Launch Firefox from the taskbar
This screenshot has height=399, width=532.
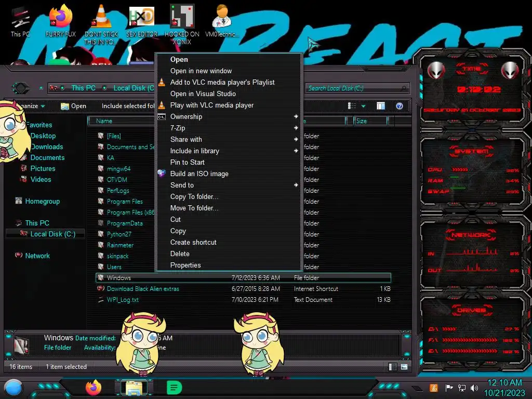[x=94, y=388]
